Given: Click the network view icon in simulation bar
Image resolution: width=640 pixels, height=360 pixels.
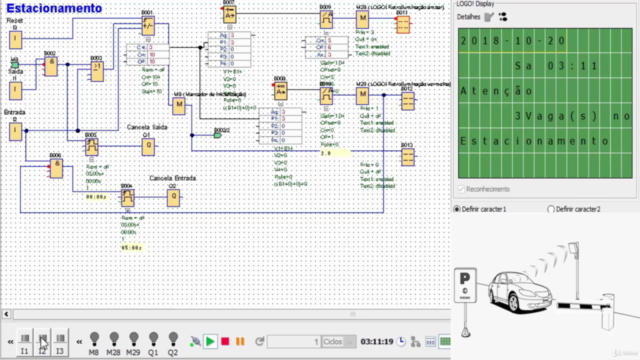Looking at the screenshot, I should pyautogui.click(x=416, y=342).
